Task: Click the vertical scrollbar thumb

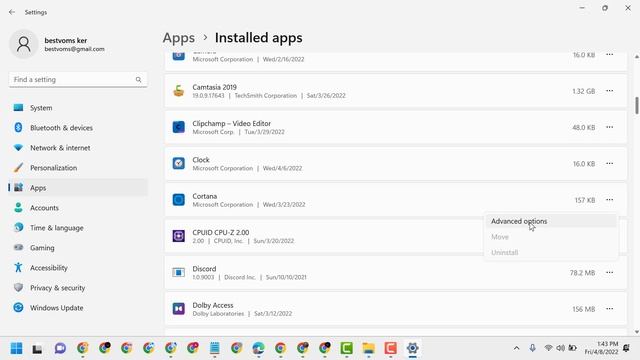Action: coord(637,105)
